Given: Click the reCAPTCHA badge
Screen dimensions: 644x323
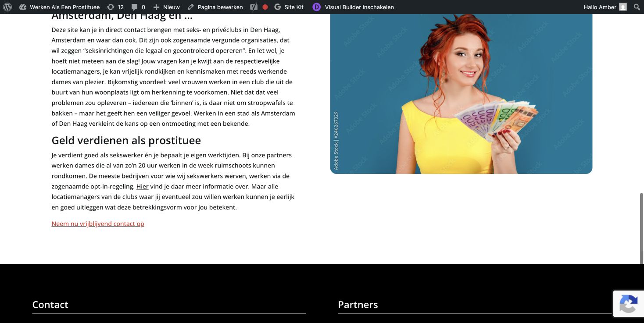Looking at the screenshot, I should [x=628, y=303].
